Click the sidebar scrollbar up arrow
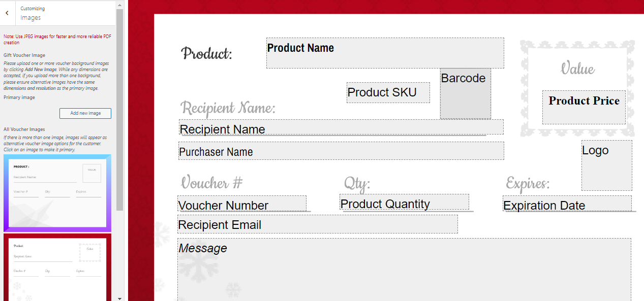The height and width of the screenshot is (301, 644). pos(120,4)
